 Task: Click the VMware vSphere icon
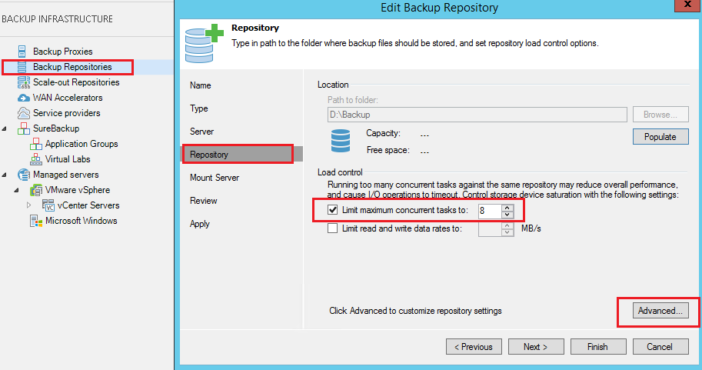tap(36, 190)
